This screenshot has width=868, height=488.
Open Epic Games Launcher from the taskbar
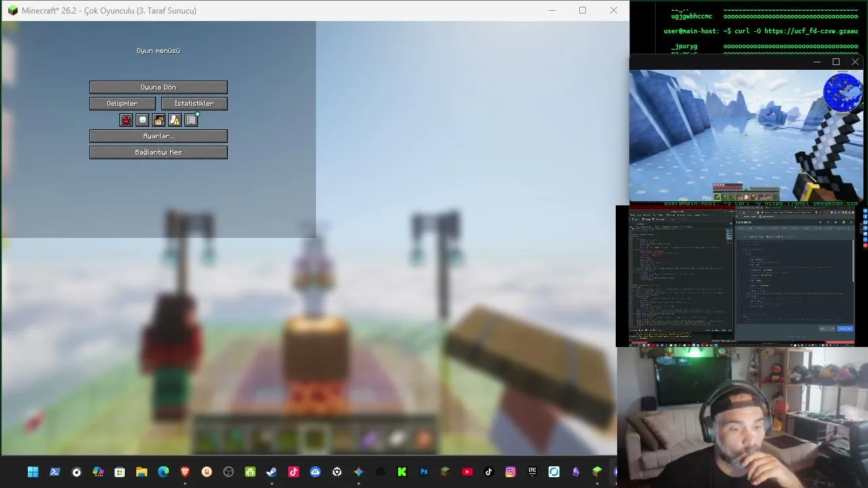click(532, 472)
